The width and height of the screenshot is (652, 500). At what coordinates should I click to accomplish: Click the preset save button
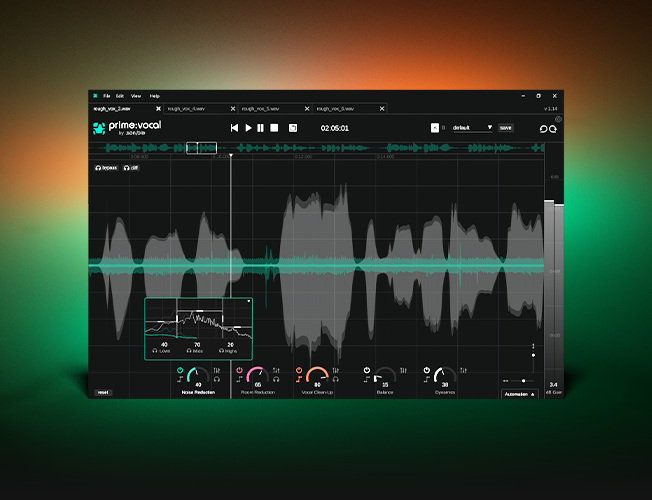pyautogui.click(x=506, y=128)
